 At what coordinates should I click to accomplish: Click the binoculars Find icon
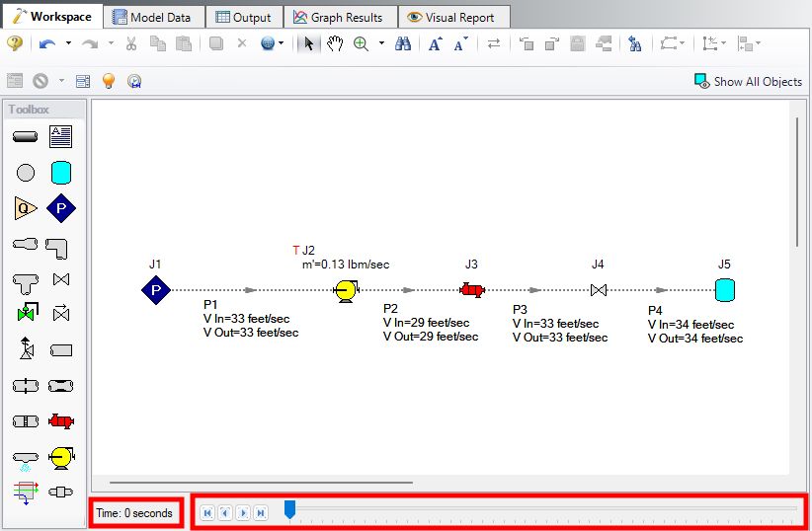[403, 43]
